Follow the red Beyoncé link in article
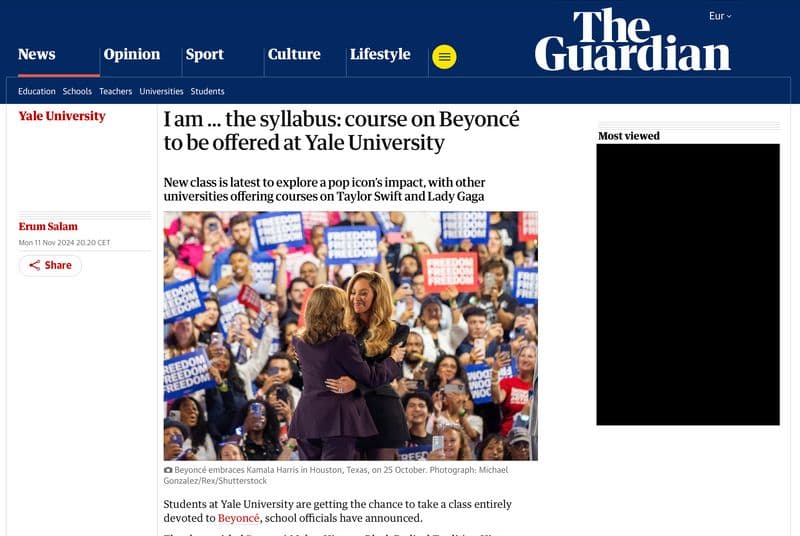Viewport: 800px width, 536px height. coord(238,518)
